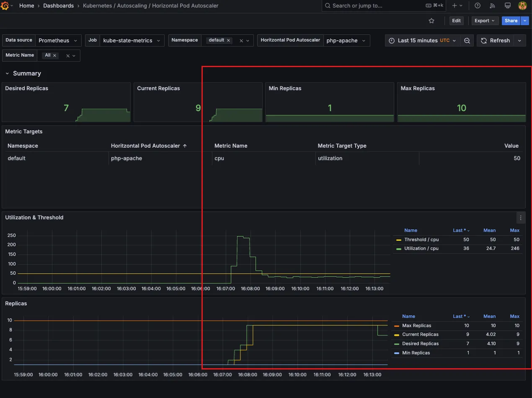Remove the default namespace tag
This screenshot has width=532, height=398.
228,40
